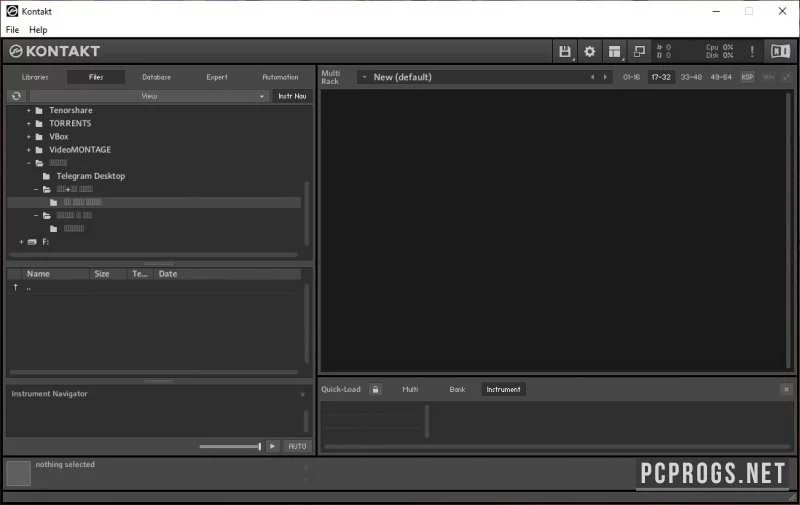Click the Kontakt logo in the header
Image resolution: width=800 pixels, height=505 pixels.
(x=55, y=51)
